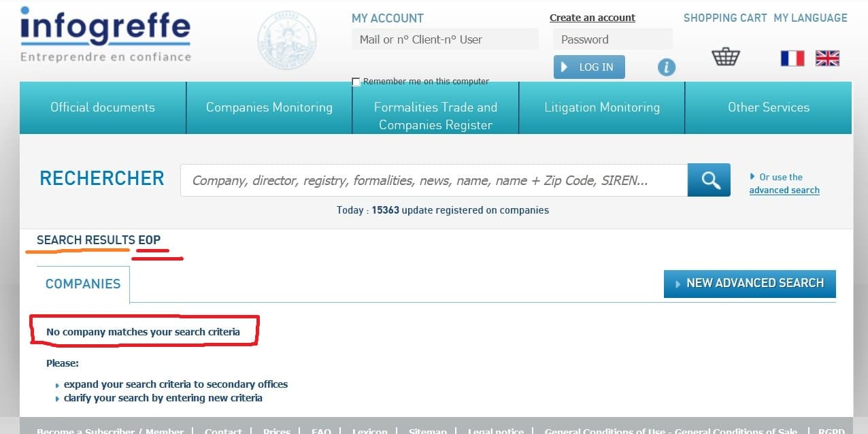The image size is (868, 434).
Task: Click the 'MY LANGUAGE' label
Action: (x=811, y=18)
